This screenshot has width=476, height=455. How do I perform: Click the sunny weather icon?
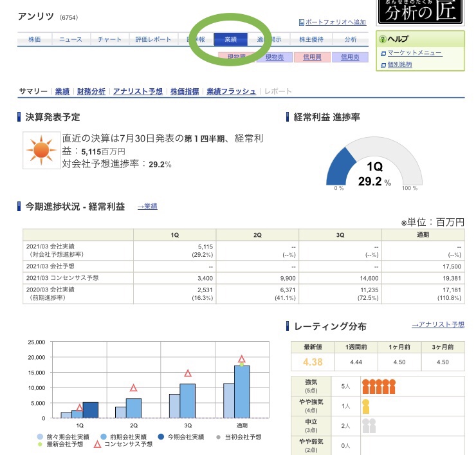pyautogui.click(x=41, y=150)
